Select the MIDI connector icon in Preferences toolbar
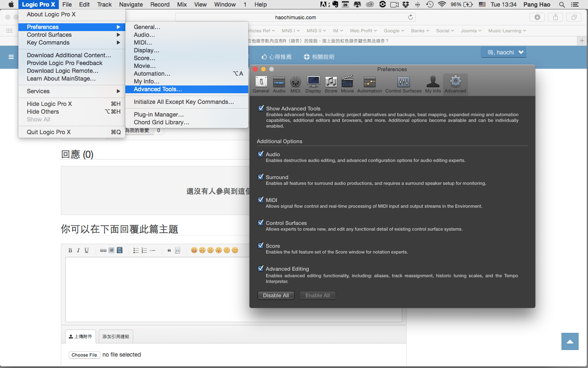 click(296, 85)
